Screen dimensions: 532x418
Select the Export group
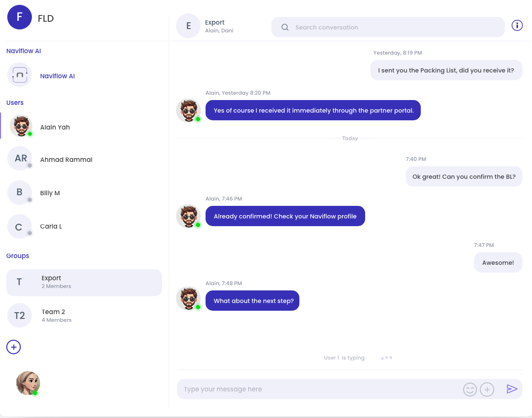pos(84,282)
